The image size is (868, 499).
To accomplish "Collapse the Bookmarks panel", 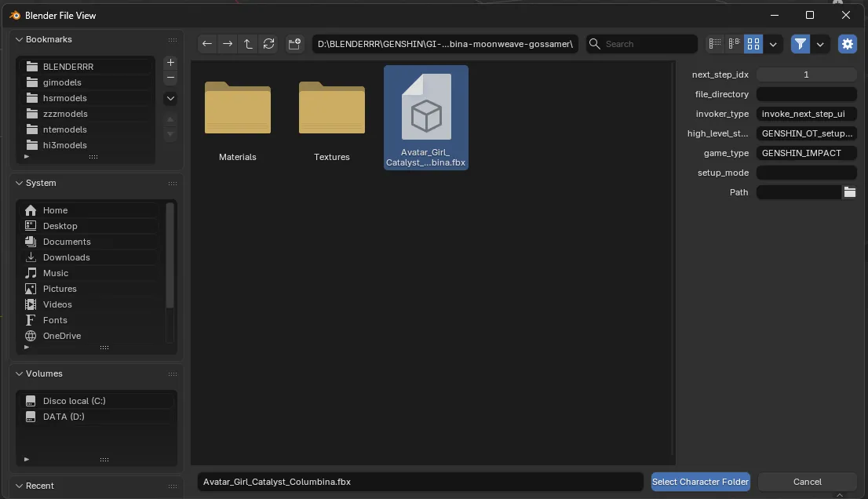I will coord(20,39).
